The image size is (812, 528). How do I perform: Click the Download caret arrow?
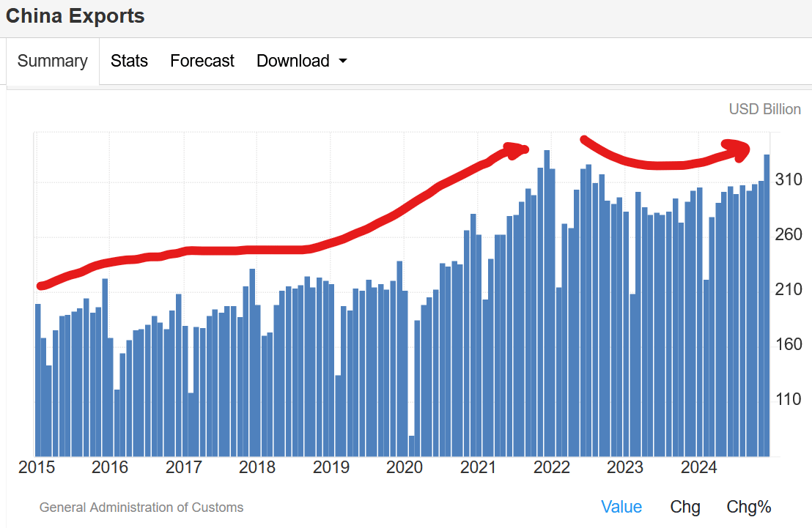point(343,61)
